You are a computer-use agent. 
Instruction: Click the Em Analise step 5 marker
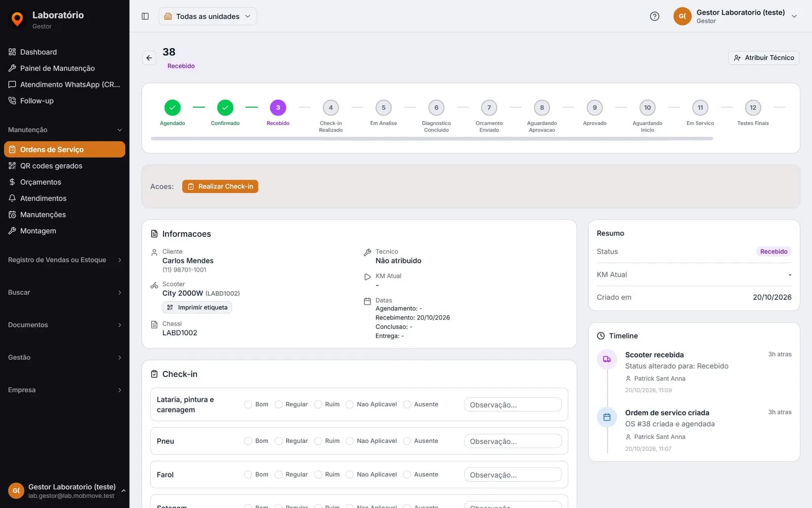[384, 108]
